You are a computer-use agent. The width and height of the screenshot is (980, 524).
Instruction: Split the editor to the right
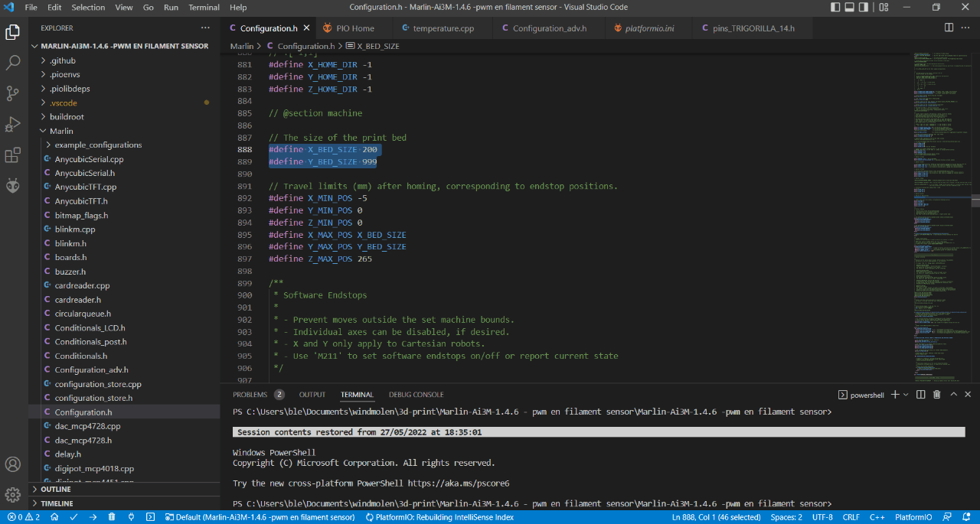pos(949,28)
